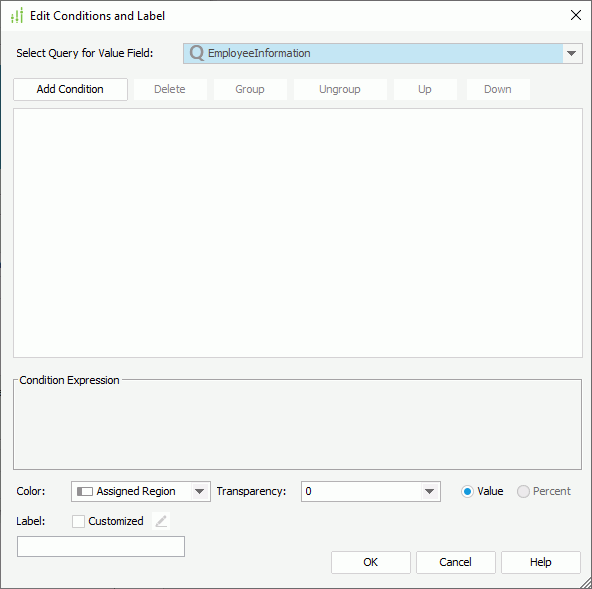Viewport: 592px width, 589px height.
Task: Click the Assigned Region color swatch
Action: coord(85,491)
